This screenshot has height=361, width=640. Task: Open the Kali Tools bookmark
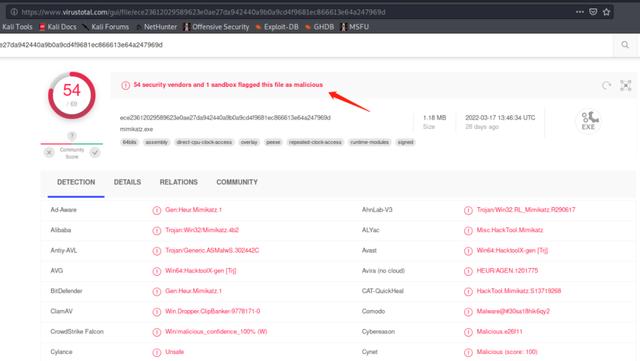(17, 27)
